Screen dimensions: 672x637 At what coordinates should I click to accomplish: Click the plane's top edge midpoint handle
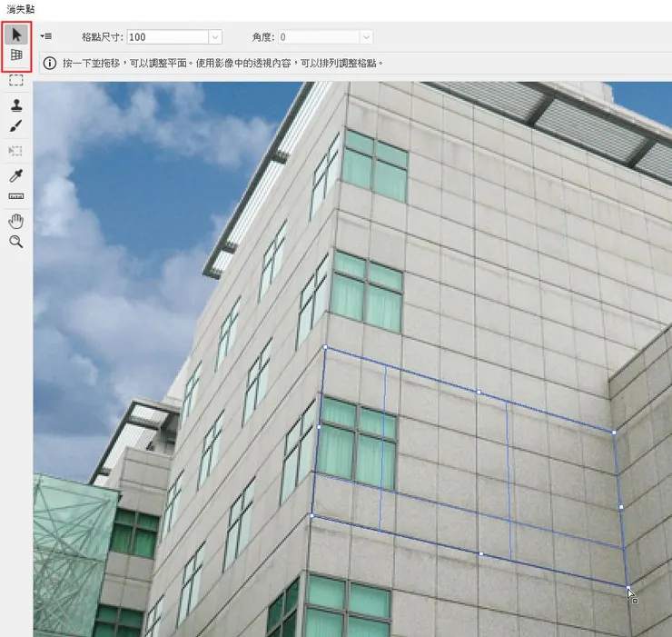click(x=479, y=392)
